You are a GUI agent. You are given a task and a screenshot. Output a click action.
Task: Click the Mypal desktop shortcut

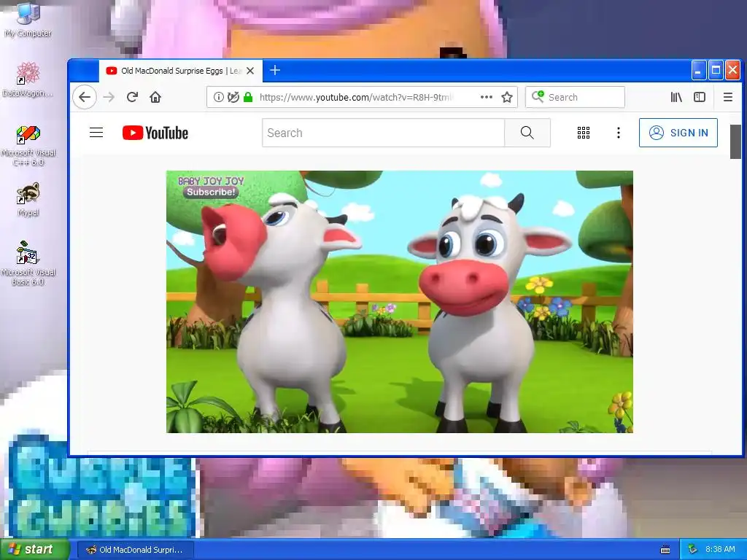(28, 200)
